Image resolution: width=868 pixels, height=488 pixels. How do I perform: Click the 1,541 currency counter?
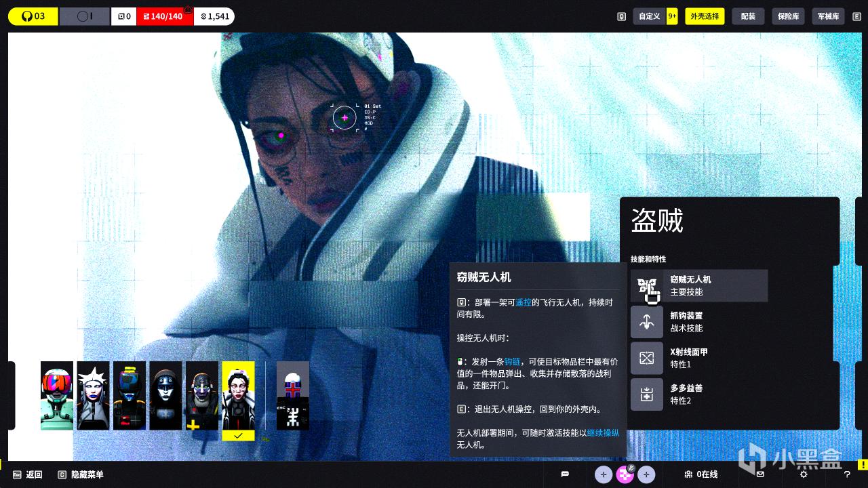tap(214, 16)
